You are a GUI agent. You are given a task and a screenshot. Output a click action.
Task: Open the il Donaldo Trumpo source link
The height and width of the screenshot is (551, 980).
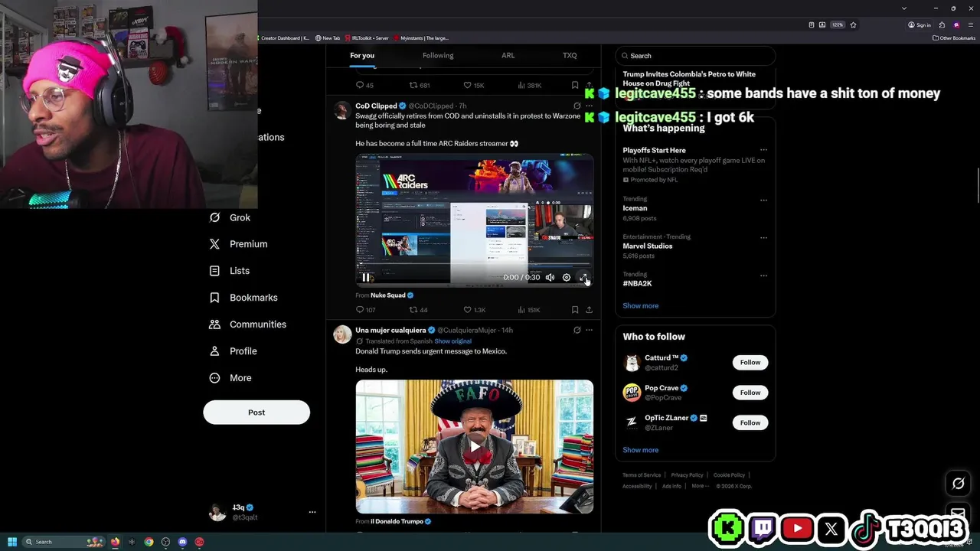pyautogui.click(x=397, y=521)
